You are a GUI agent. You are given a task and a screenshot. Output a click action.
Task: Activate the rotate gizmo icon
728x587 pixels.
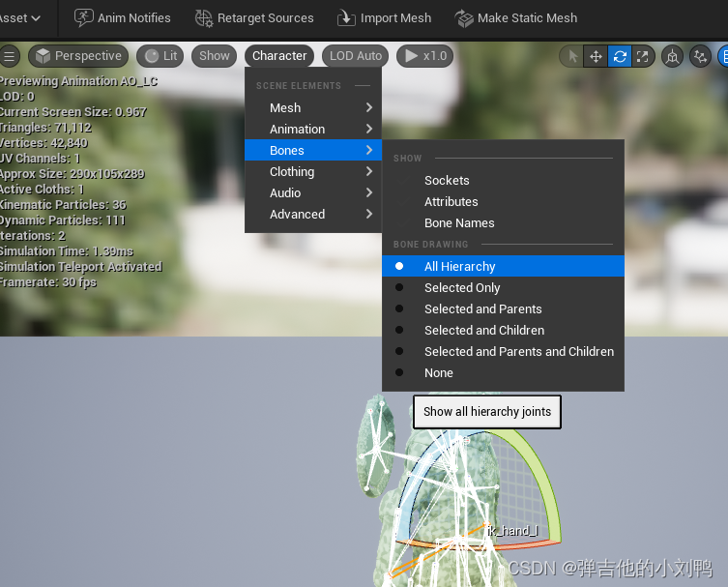point(620,57)
